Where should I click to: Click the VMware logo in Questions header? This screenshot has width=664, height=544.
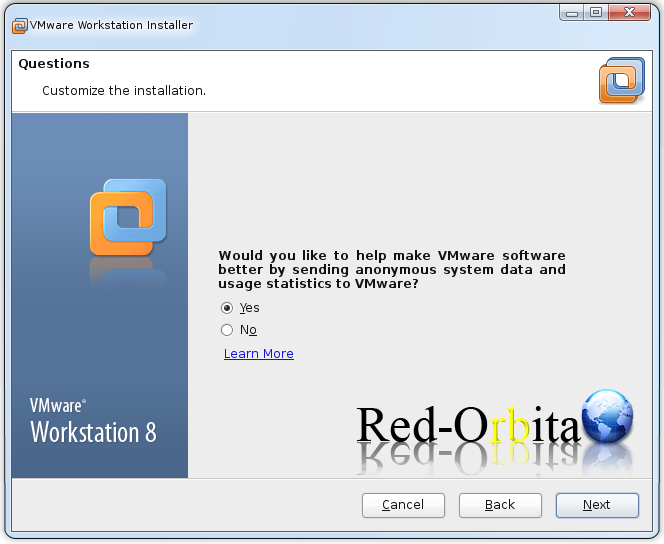622,80
